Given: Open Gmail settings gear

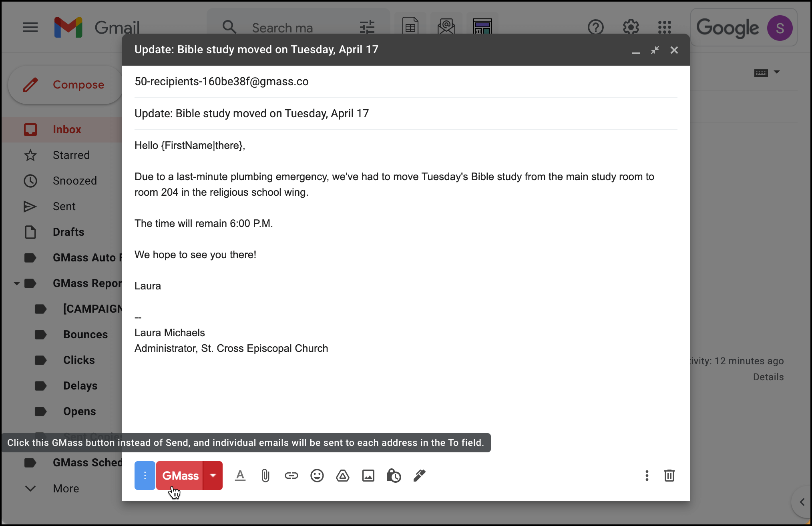Looking at the screenshot, I should (631, 28).
